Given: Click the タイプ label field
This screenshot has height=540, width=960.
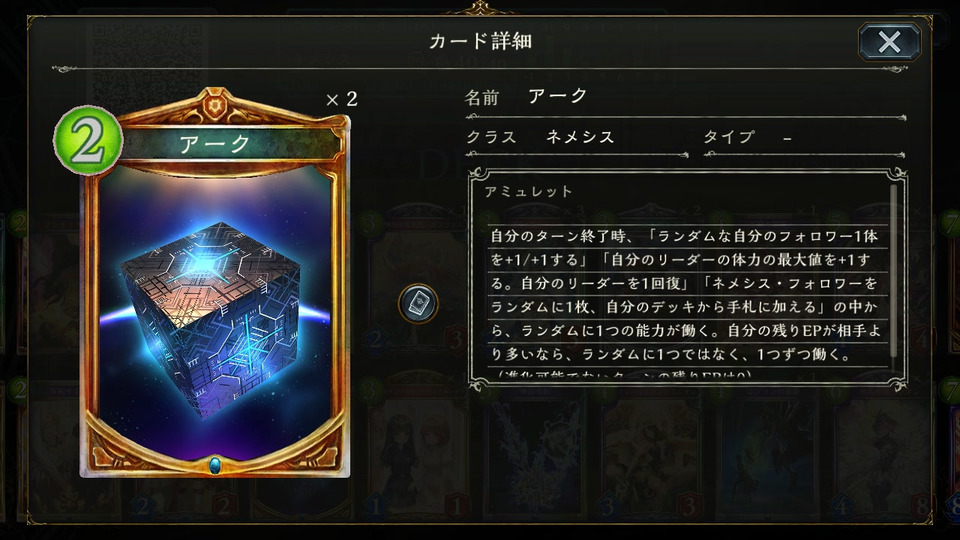Looking at the screenshot, I should (728, 137).
